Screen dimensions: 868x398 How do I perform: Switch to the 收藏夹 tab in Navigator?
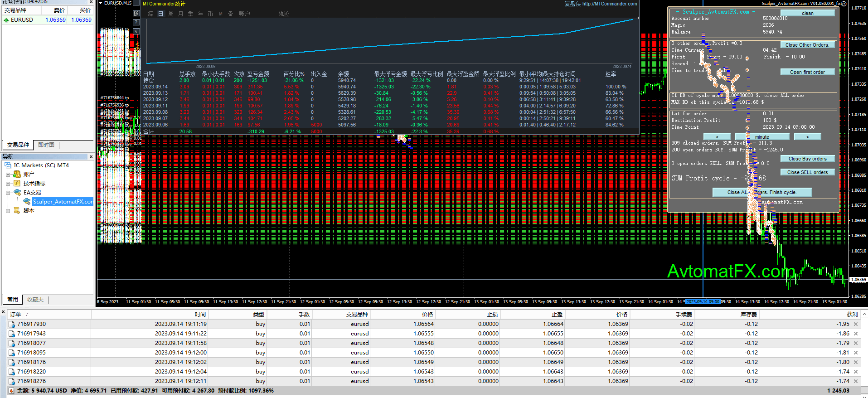tap(35, 300)
